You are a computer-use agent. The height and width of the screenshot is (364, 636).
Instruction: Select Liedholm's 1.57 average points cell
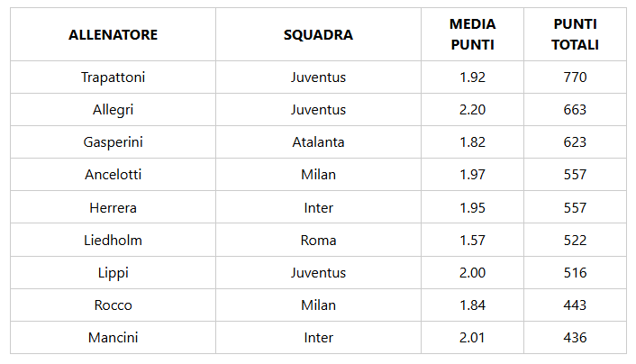point(472,241)
